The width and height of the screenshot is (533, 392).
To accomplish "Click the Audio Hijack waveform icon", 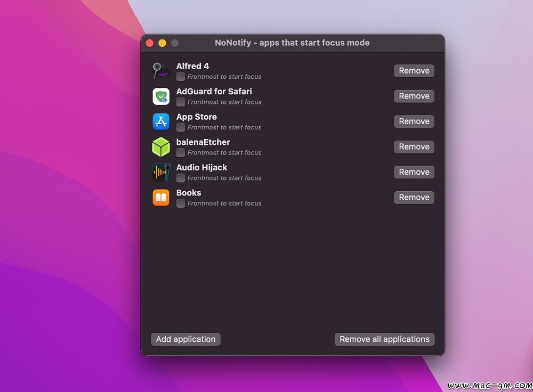I will (x=161, y=172).
